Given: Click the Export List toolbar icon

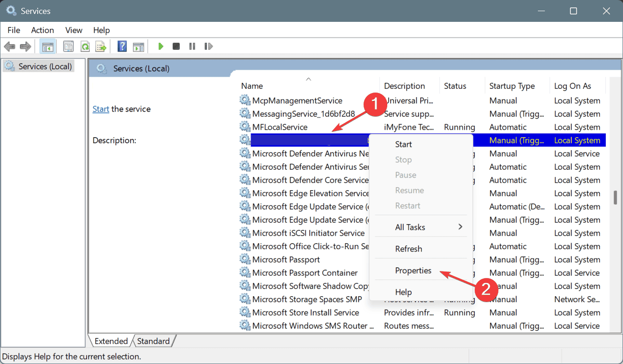Looking at the screenshot, I should click(x=100, y=46).
